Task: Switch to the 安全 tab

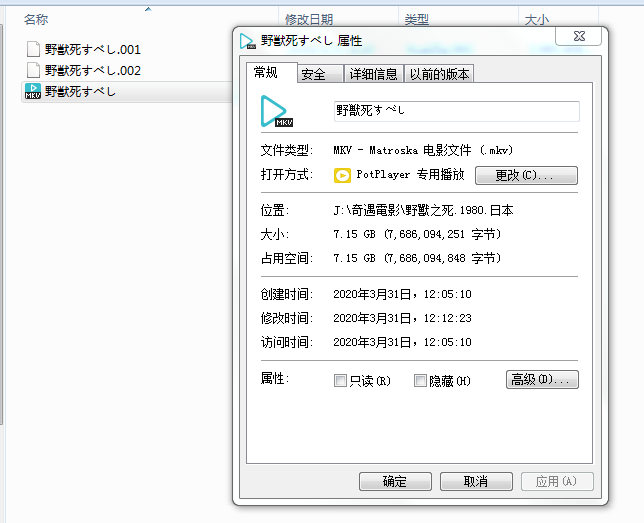Action: coord(313,74)
